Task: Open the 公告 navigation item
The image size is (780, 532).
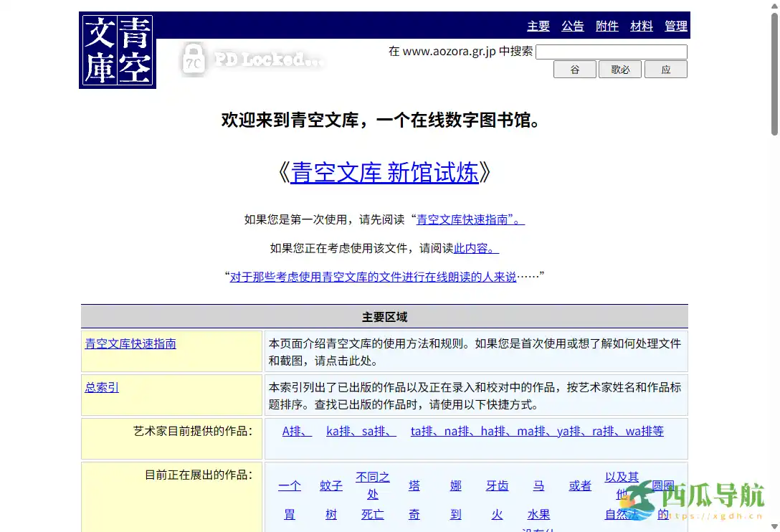Action: pos(572,26)
